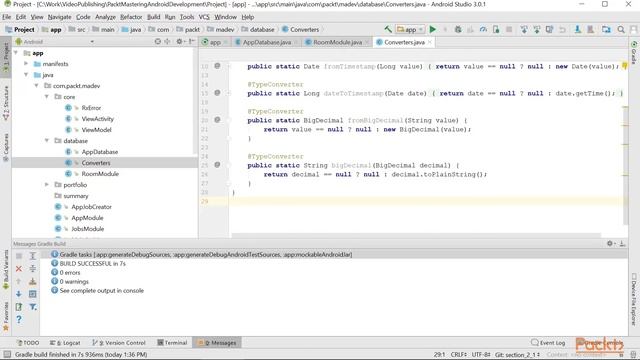This screenshot has height=360, width=640.
Task: Select AppJobCreator in the project tree
Action: point(91,207)
